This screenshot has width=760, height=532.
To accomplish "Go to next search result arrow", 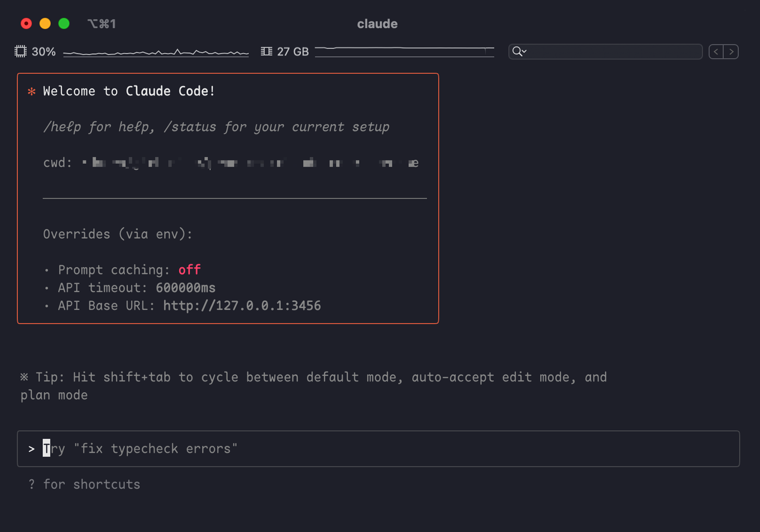I will point(731,51).
